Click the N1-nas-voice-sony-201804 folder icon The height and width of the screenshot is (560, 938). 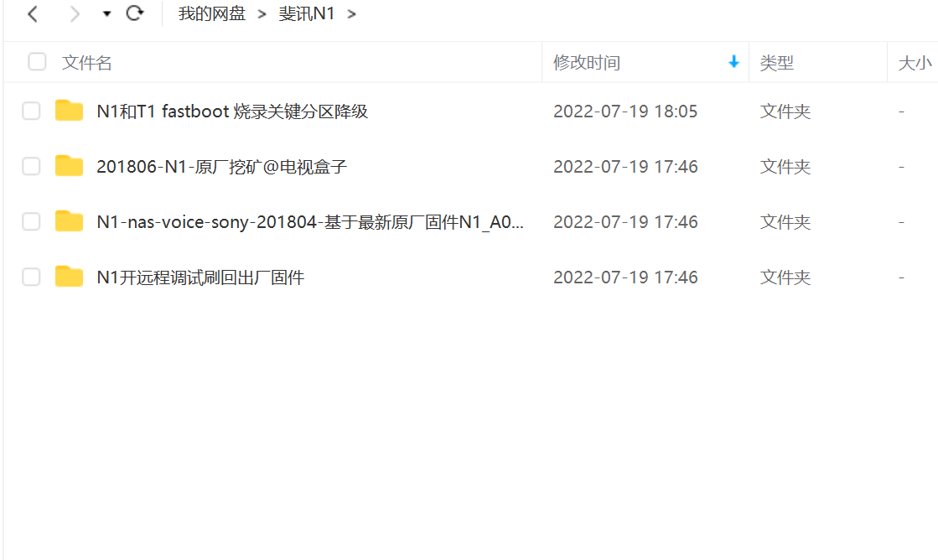[69, 221]
